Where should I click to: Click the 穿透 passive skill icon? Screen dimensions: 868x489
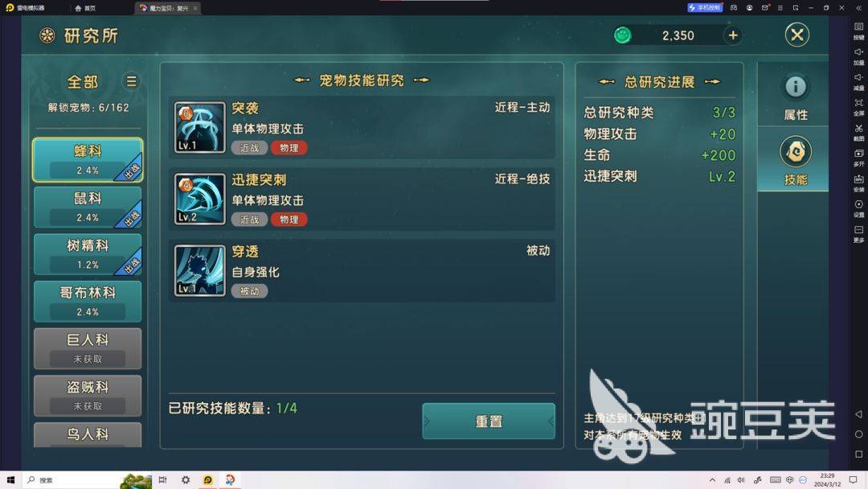pos(200,270)
